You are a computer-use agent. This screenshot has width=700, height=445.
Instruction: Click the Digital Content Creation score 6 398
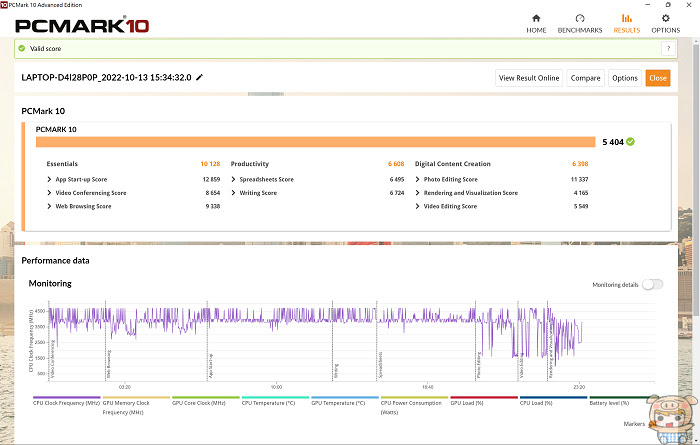tap(580, 164)
